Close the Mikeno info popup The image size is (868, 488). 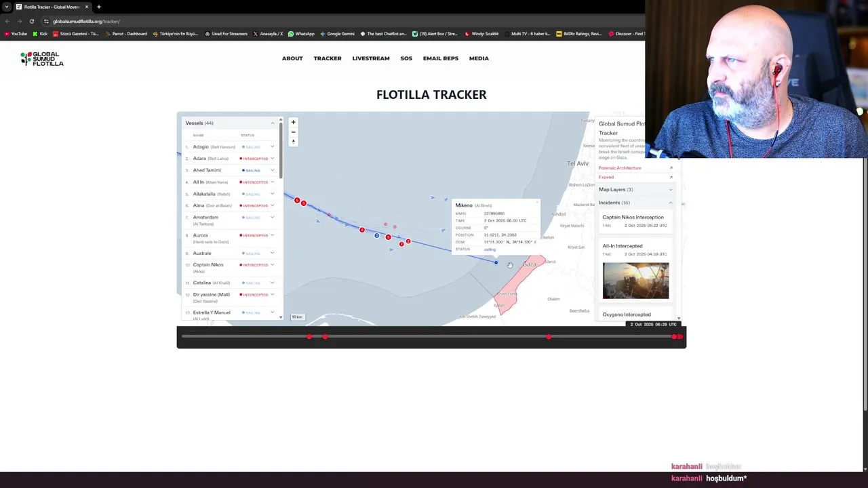536,202
